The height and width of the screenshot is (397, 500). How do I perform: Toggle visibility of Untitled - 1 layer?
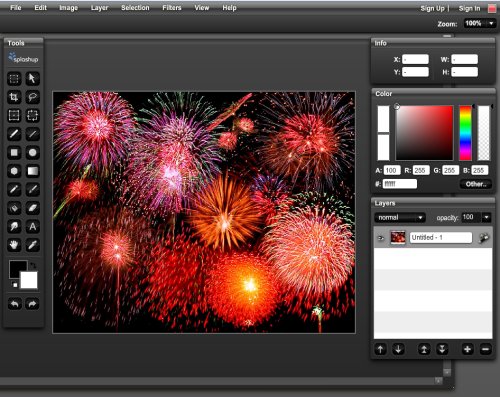click(x=380, y=238)
